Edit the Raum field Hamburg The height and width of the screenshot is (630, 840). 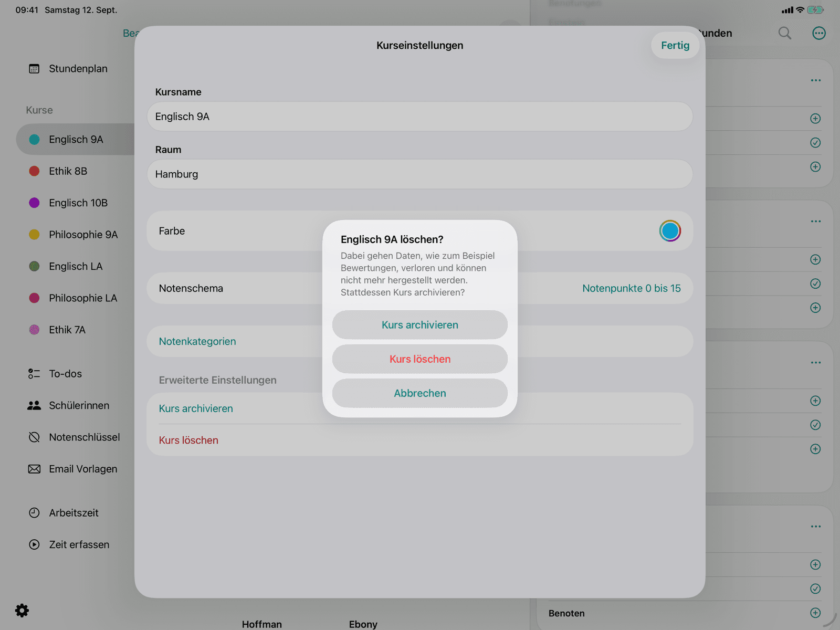point(420,174)
